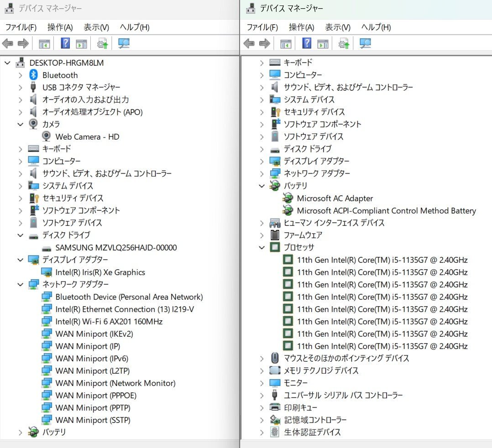Click the Back arrow in the right window toolbar

pyautogui.click(x=249, y=44)
